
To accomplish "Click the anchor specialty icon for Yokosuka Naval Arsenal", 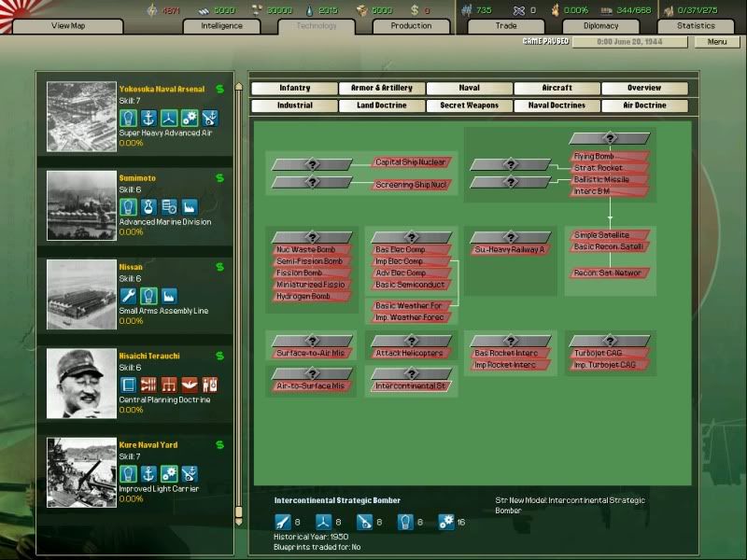I will coord(148,118).
